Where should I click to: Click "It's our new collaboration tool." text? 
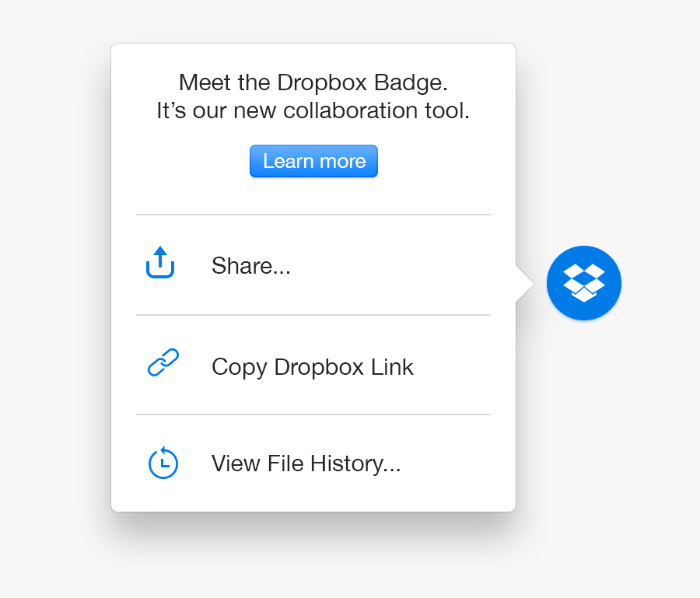click(313, 110)
